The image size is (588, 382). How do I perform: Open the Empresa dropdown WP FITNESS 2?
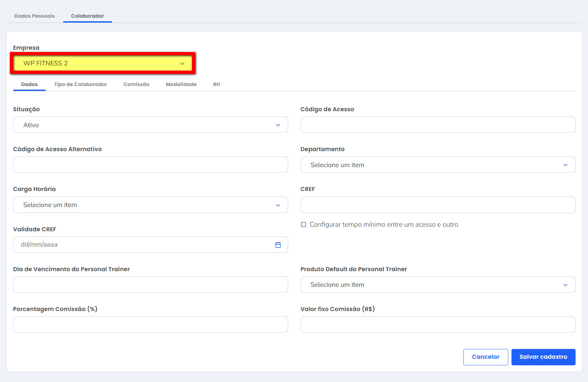click(x=103, y=63)
